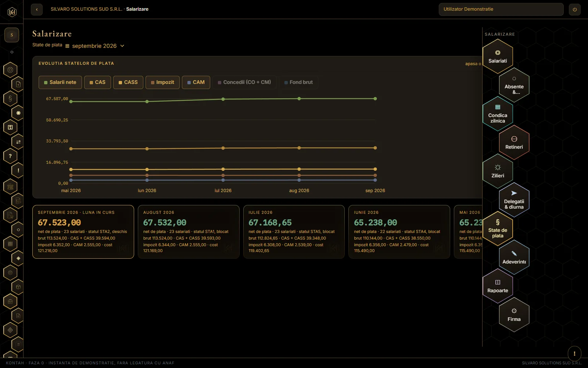Click the hexagonal exclamation icon in left sidebar
Viewport: 588px width, 368px height.
click(18, 170)
